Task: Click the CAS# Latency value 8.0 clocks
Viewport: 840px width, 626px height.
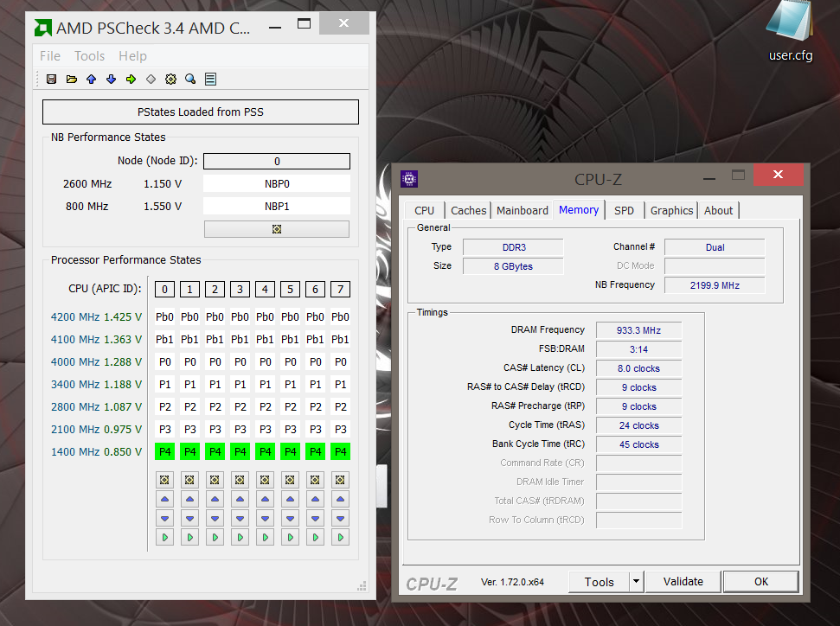Action: [x=638, y=368]
